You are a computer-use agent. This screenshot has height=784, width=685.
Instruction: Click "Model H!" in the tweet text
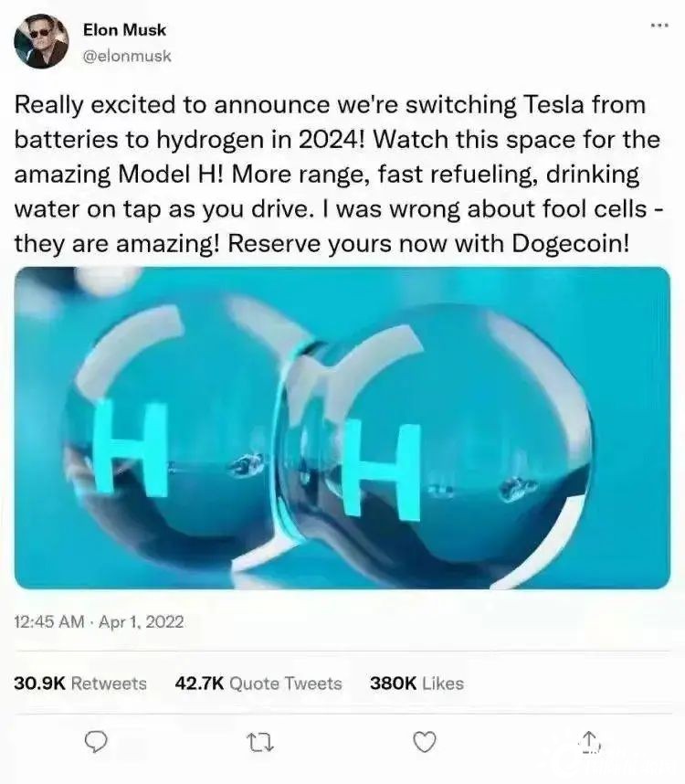[173, 174]
